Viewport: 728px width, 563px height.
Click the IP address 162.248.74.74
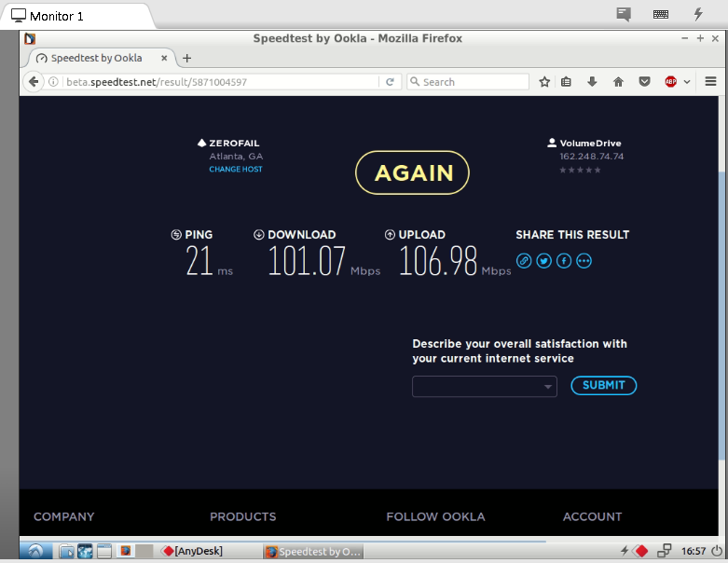pos(592,157)
